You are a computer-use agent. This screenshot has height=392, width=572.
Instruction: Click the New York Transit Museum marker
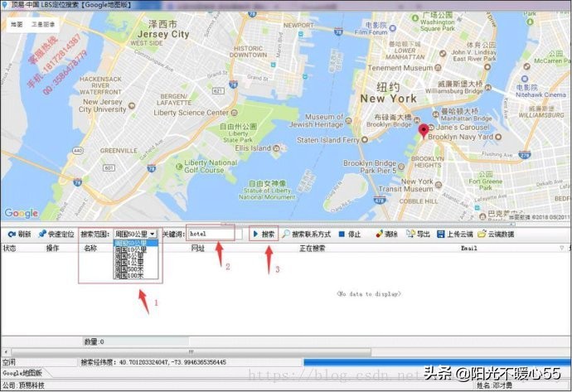439,185
